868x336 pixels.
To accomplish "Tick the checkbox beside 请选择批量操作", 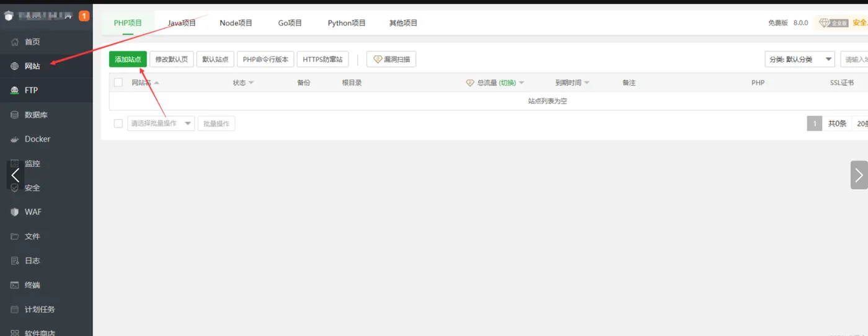I will coord(118,123).
